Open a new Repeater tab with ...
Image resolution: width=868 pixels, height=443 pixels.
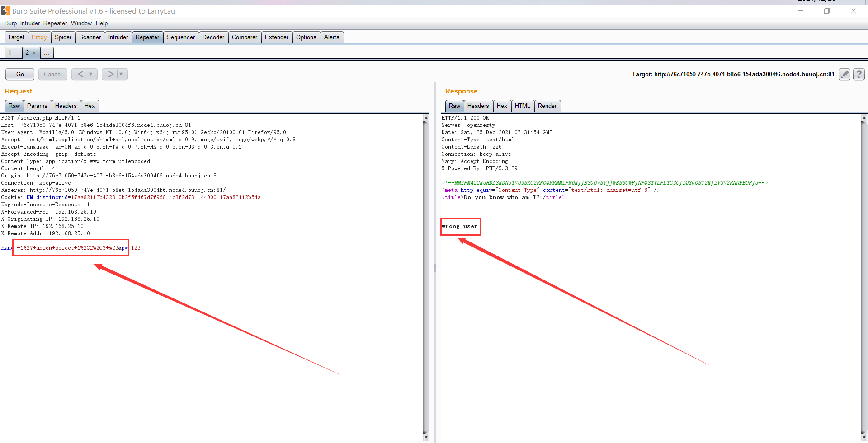tap(47, 53)
